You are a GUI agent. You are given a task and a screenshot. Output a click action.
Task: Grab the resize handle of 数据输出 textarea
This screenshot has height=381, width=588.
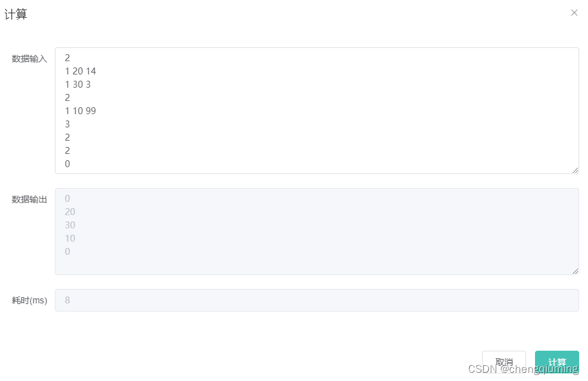click(575, 271)
